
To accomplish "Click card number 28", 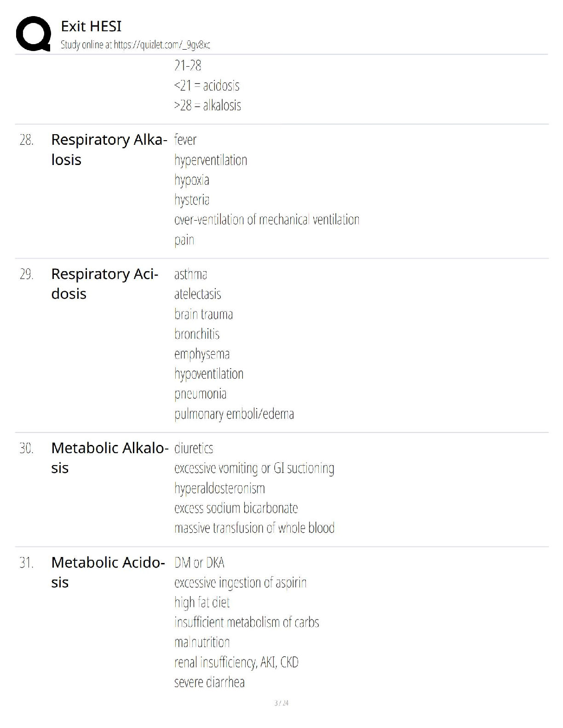I will (27, 140).
